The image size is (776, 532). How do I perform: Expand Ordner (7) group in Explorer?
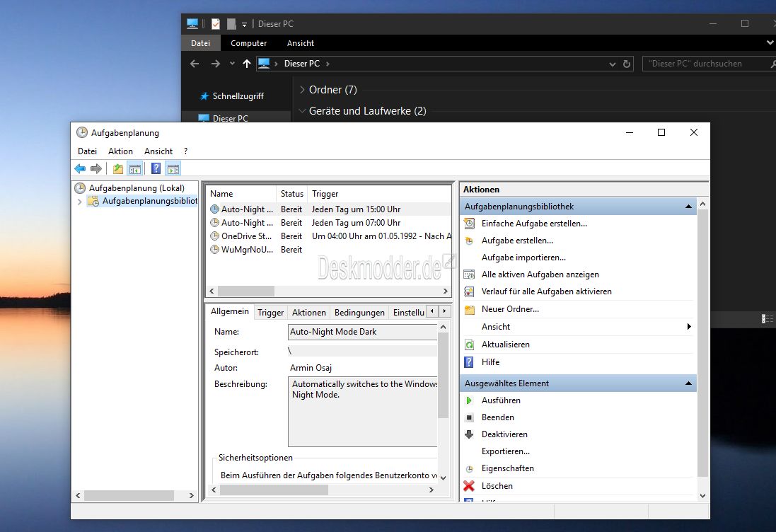point(302,90)
